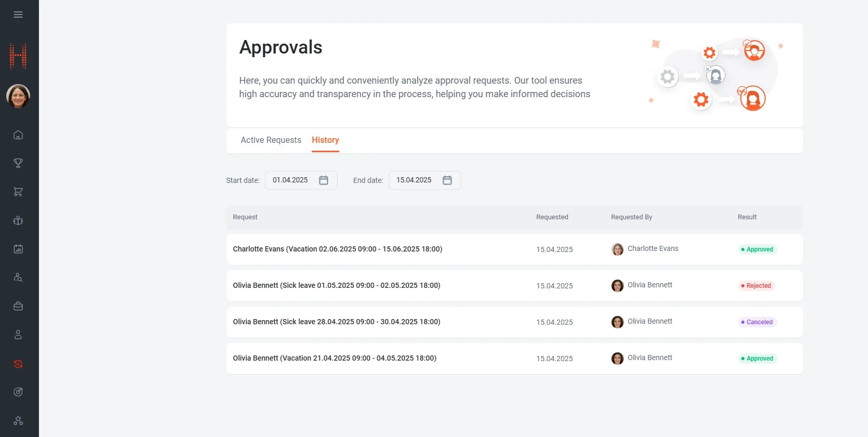Click the Start date field 01.04.2025
The width and height of the screenshot is (868, 437).
point(290,180)
